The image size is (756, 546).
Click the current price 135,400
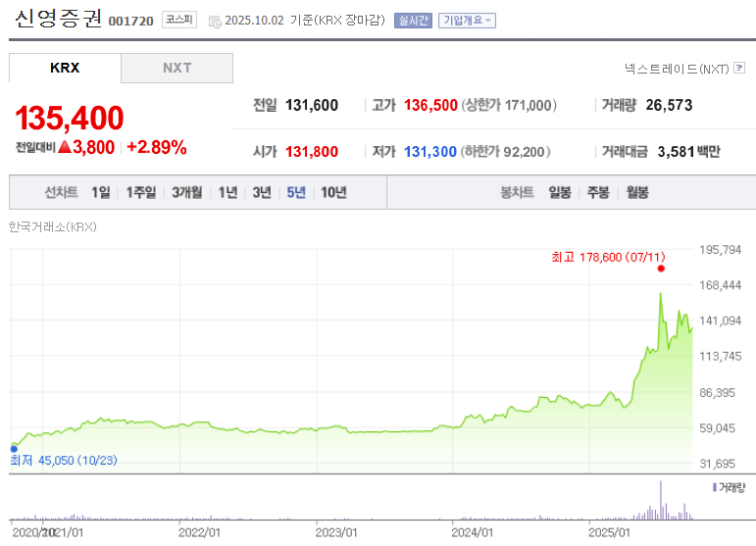70,118
